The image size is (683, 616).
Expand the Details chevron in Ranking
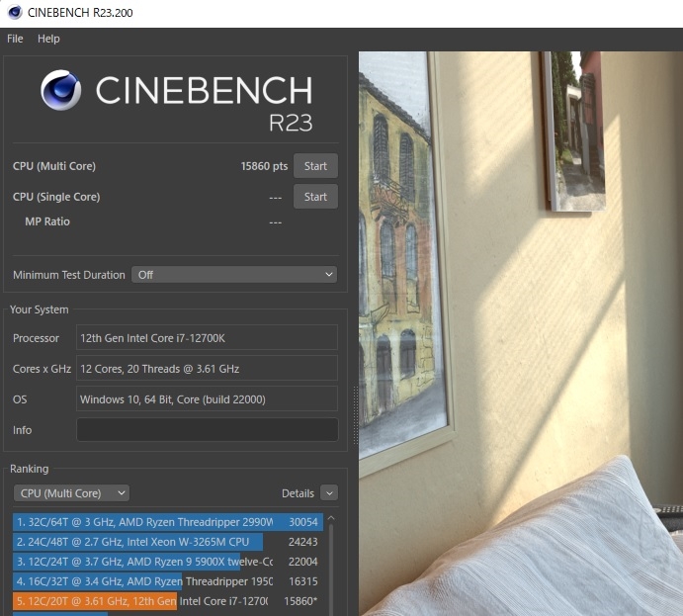(329, 493)
